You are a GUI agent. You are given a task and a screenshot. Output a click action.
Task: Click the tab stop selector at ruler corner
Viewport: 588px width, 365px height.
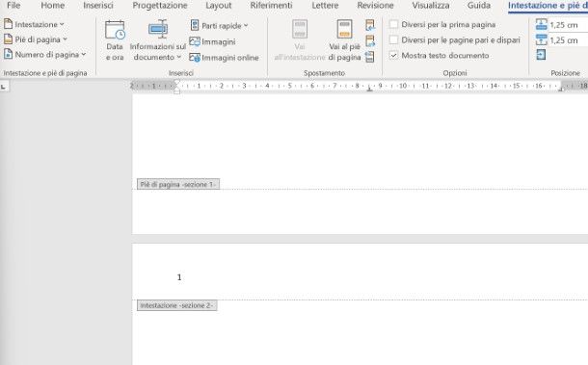pos(4,87)
